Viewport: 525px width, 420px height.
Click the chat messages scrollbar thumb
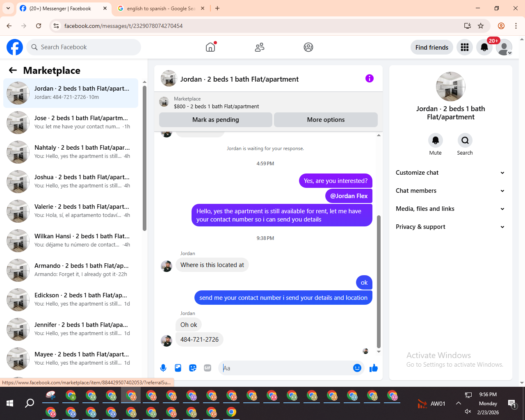(379, 282)
